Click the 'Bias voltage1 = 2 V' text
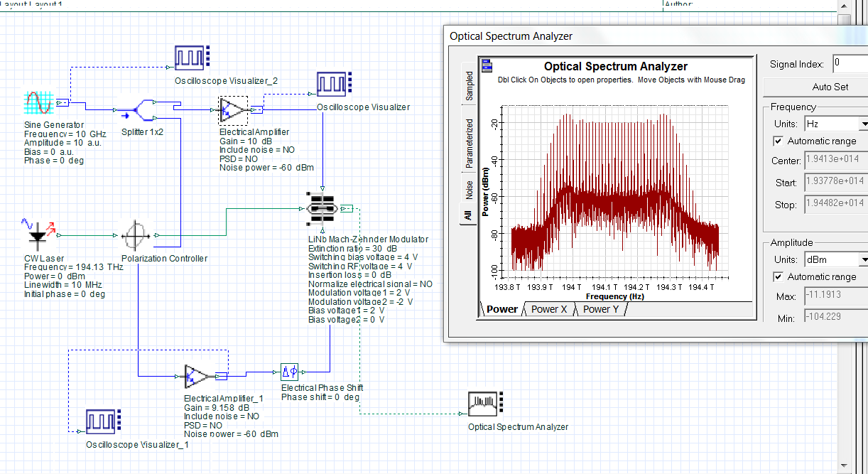 (347, 311)
